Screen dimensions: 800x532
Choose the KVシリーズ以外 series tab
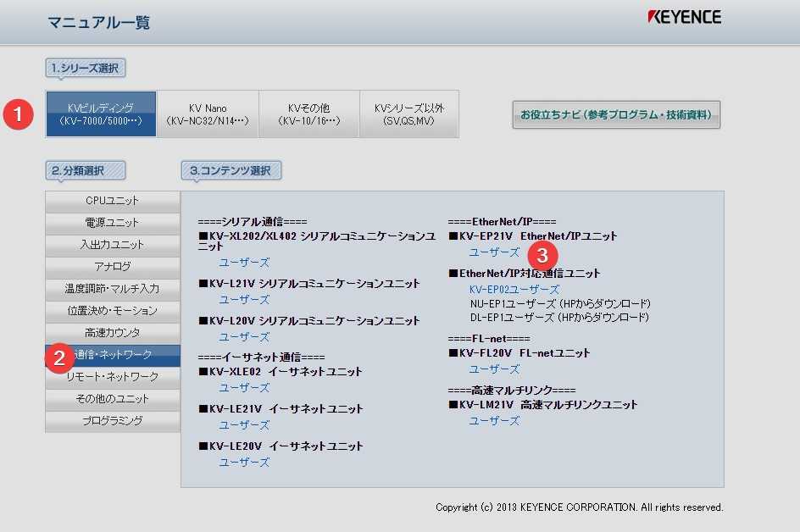408,114
